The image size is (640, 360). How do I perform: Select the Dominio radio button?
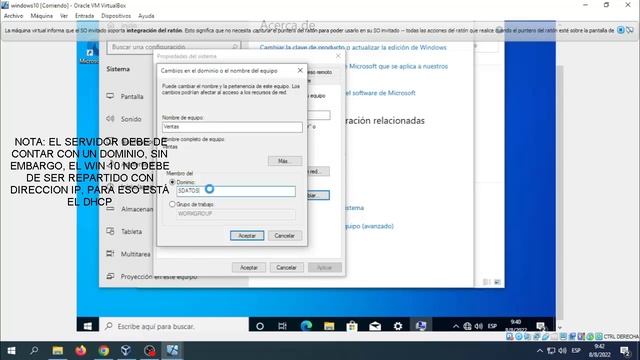172,182
